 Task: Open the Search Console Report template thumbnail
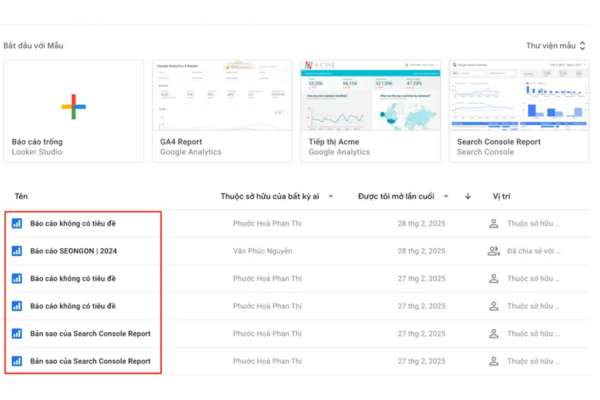point(519,96)
